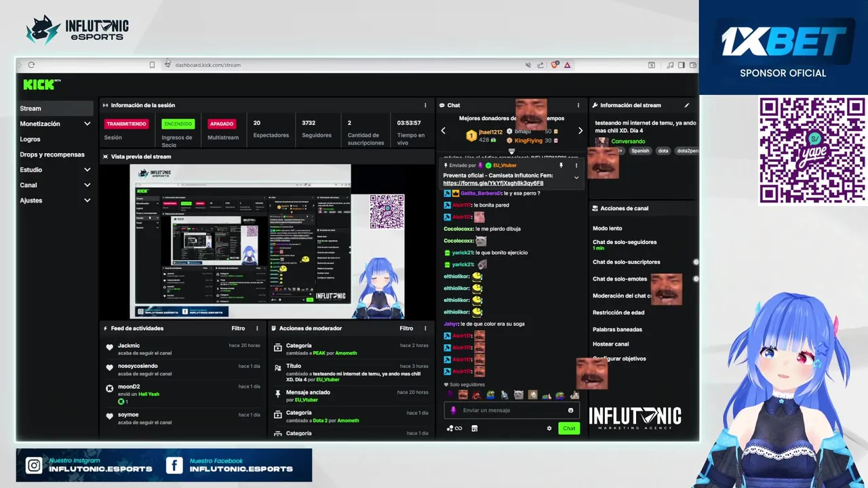Expand the Canal sidebar section
The height and width of the screenshot is (488, 868).
pos(87,185)
